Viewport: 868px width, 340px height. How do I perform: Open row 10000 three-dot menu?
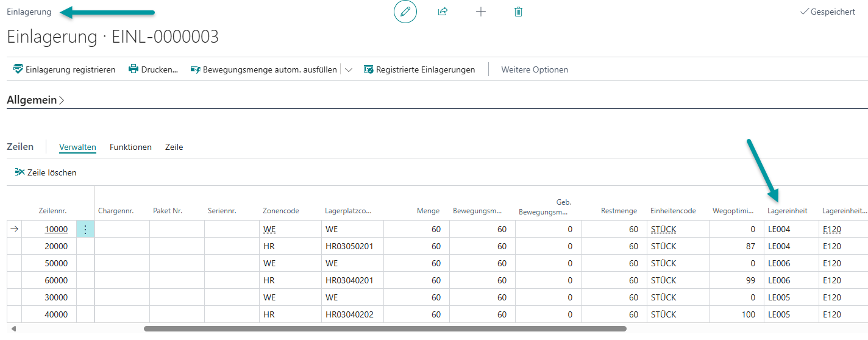(85, 230)
